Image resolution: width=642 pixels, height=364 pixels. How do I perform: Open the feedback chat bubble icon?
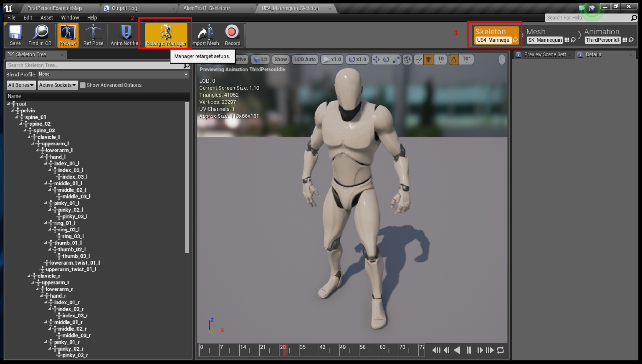581,8
